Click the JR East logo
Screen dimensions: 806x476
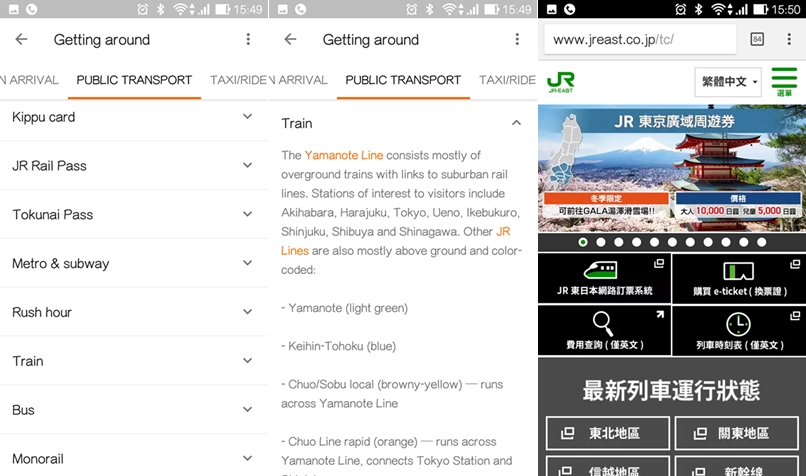point(561,82)
